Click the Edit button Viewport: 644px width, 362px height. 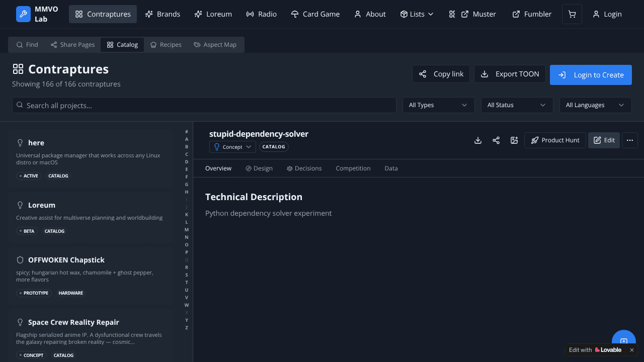604,140
